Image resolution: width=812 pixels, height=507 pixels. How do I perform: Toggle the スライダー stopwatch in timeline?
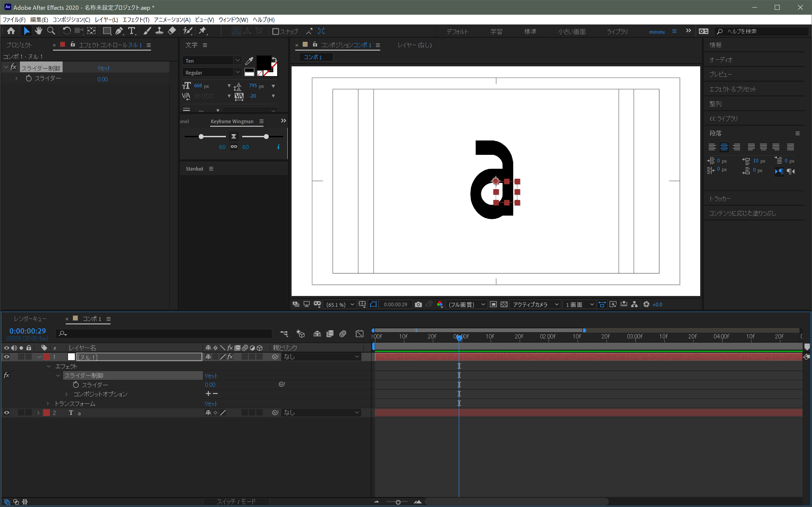tap(76, 384)
